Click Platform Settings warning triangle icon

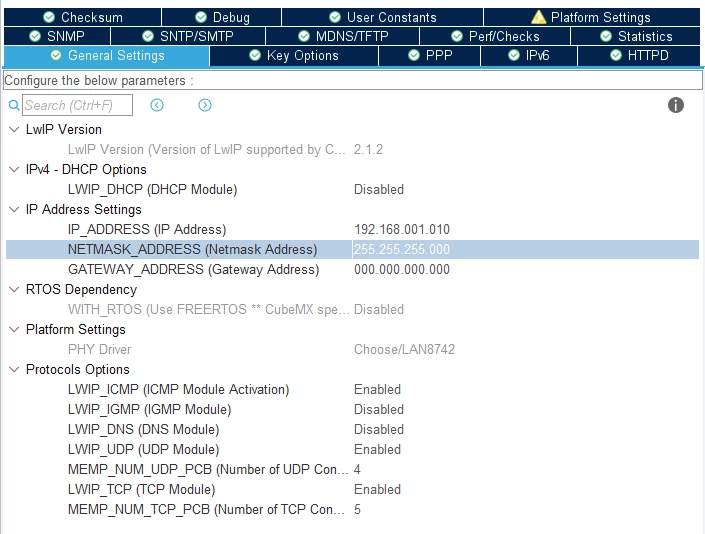point(538,18)
